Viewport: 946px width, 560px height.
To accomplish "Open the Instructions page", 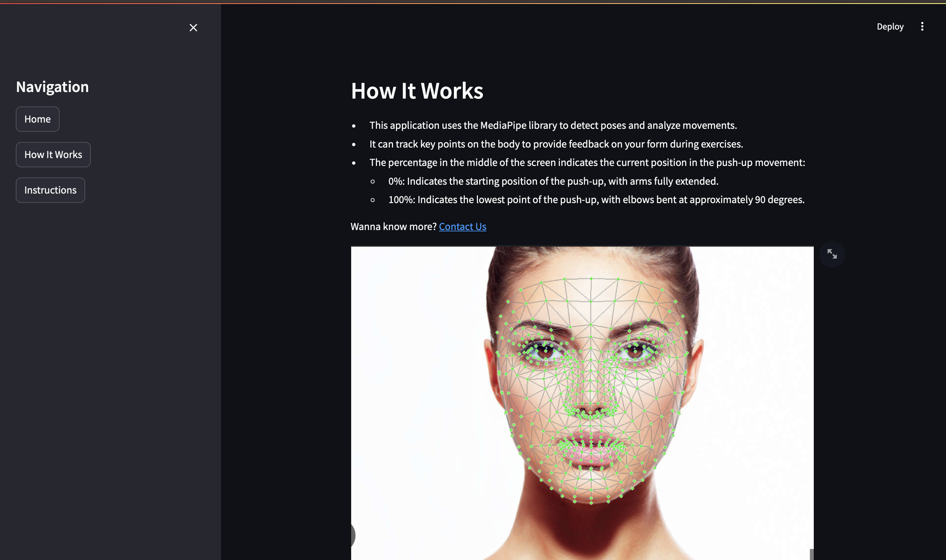I will click(50, 190).
